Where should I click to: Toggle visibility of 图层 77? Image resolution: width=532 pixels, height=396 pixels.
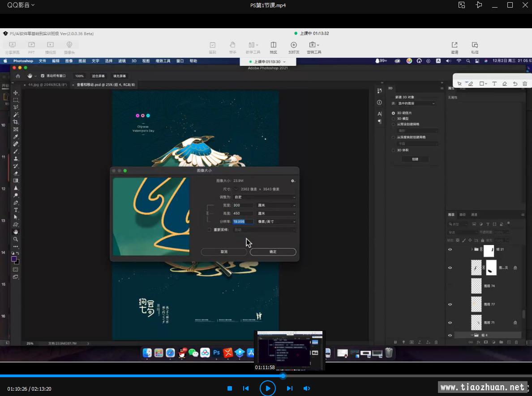[x=450, y=304]
